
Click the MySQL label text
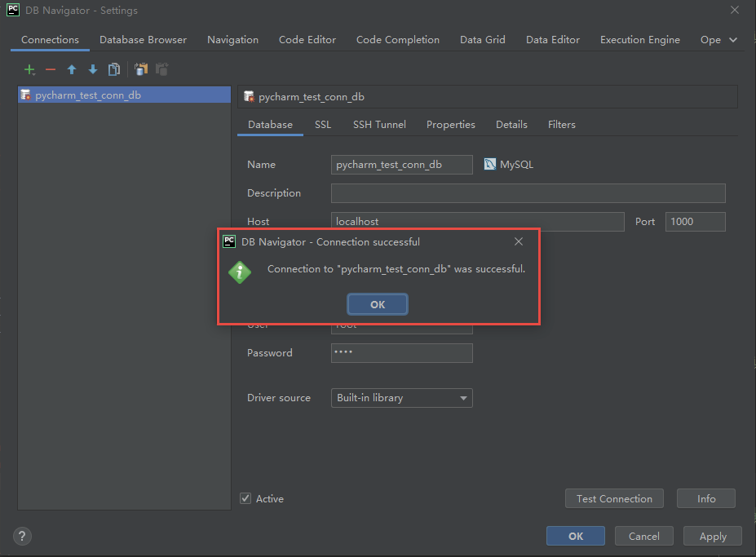point(516,165)
